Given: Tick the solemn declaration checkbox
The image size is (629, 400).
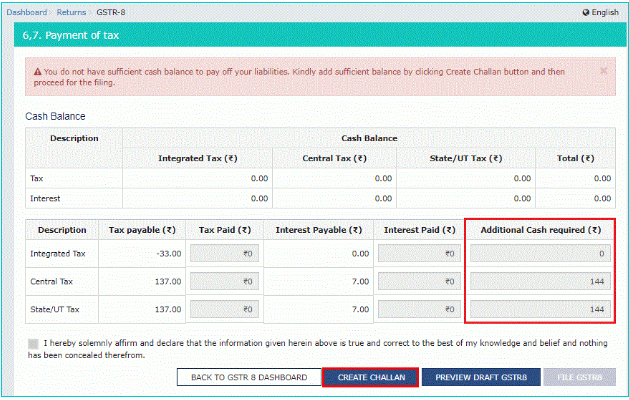Looking at the screenshot, I should [32, 344].
